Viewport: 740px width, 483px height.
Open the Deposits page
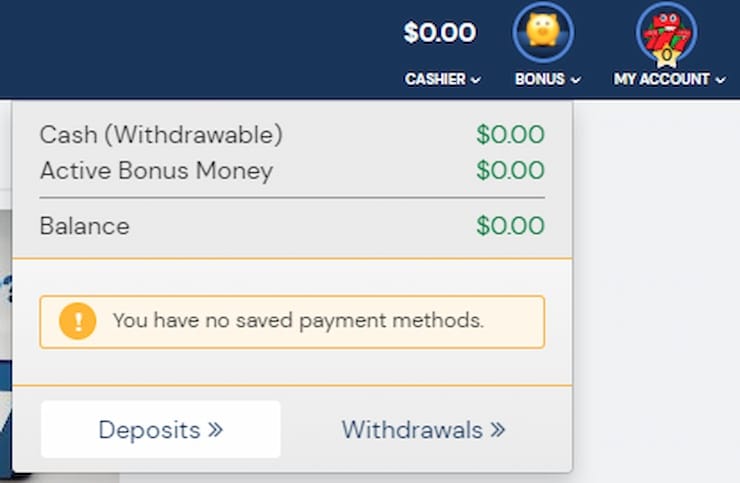[x=161, y=429]
